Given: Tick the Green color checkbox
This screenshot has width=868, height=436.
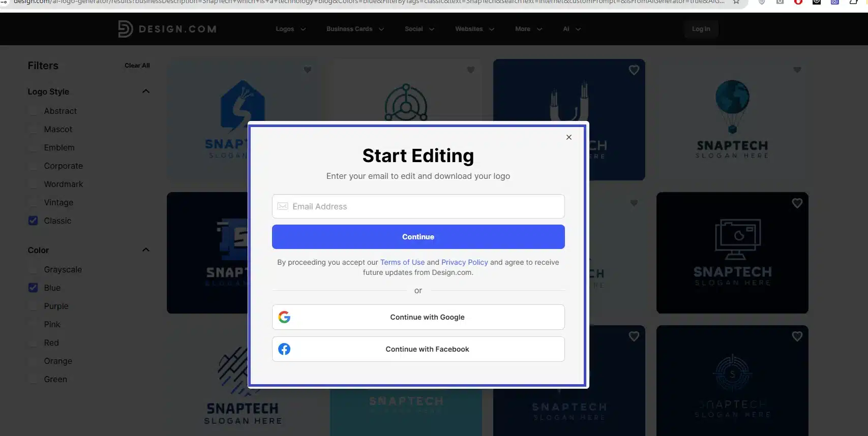Looking at the screenshot, I should (x=33, y=379).
